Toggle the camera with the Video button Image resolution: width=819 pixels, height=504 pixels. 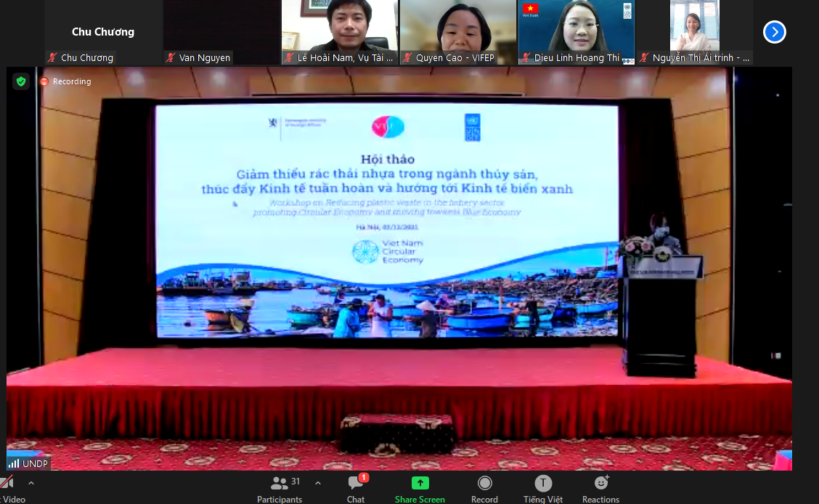tap(9, 489)
